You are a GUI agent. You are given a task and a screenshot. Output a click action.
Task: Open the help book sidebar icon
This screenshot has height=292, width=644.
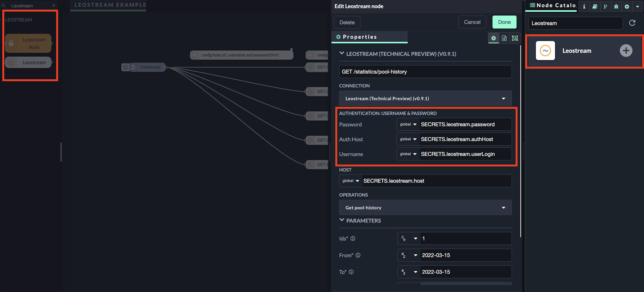595,7
